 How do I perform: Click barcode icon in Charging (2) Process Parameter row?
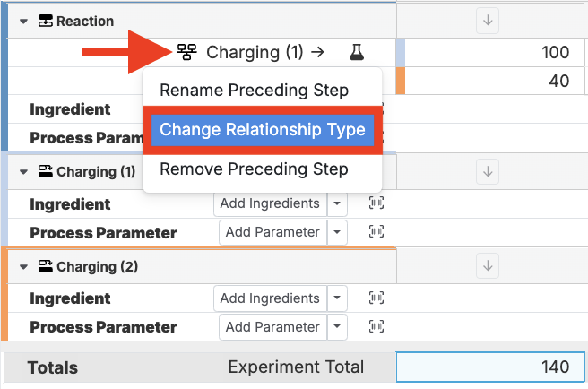pyautogui.click(x=376, y=327)
